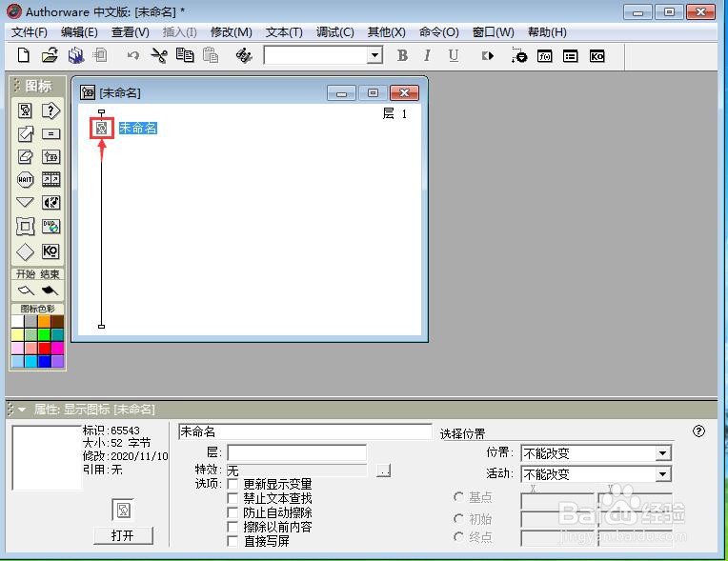Open the 查看(V) menu
Viewport: 728px width, 561px height.
131,32
